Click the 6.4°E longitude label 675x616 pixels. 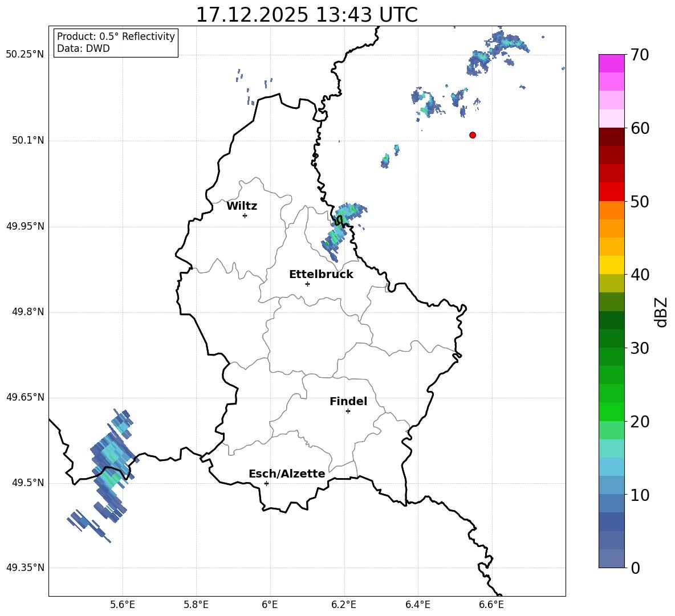coord(417,605)
